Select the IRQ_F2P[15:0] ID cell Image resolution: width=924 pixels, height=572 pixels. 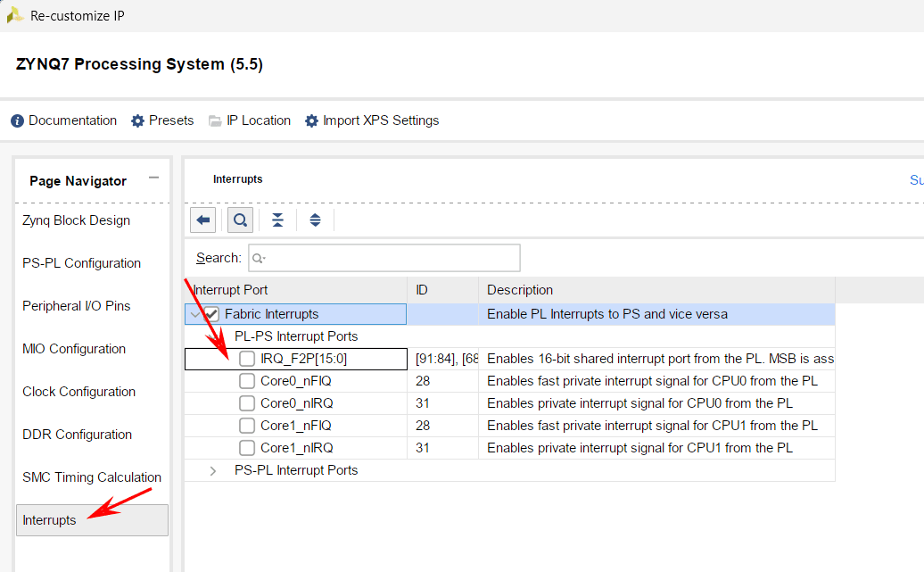[x=443, y=359]
